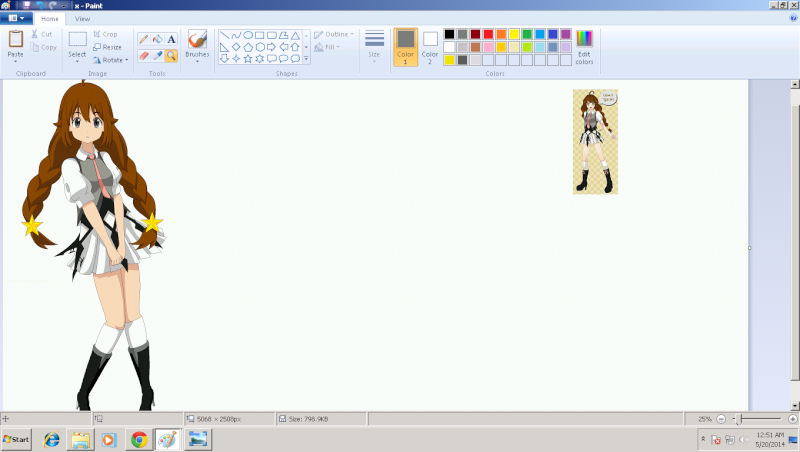Choose the Down arrow shape

[x=224, y=59]
